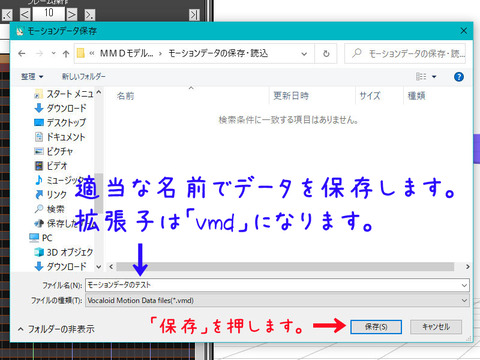Select リンク in navigation tree
Image resolution: width=480 pixels, height=360 pixels.
point(51,195)
